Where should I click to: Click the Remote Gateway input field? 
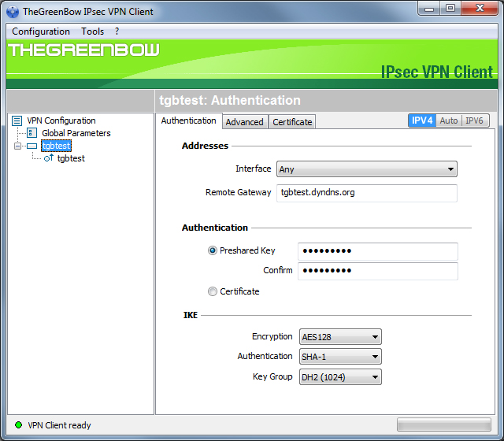pyautogui.click(x=367, y=193)
